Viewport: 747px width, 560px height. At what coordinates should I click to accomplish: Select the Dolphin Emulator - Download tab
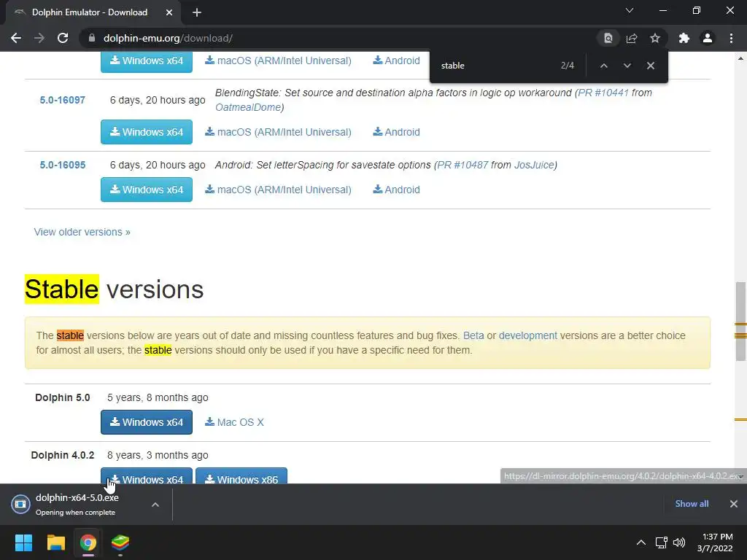[x=90, y=12]
